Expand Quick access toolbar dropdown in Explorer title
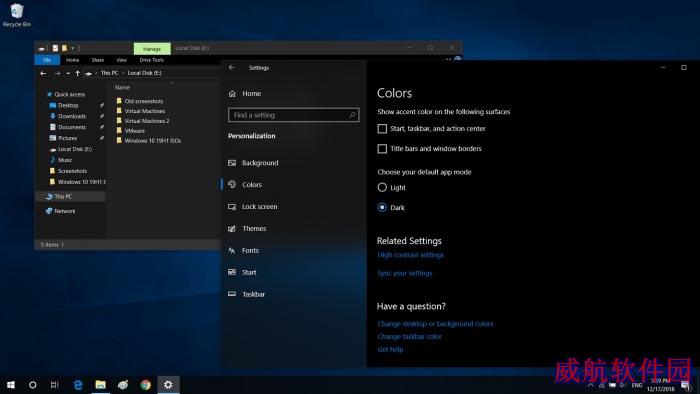 tap(73, 48)
